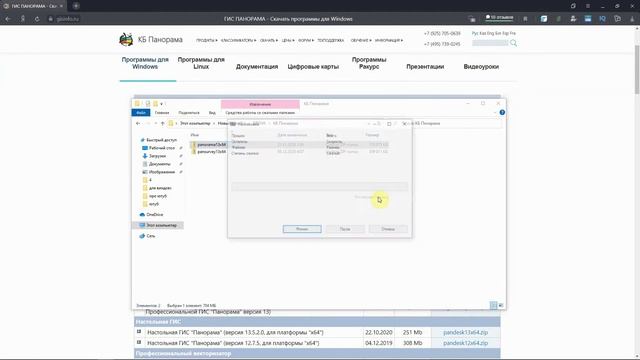
Task: Click the Пауза button in extraction dialog
Action: [345, 229]
